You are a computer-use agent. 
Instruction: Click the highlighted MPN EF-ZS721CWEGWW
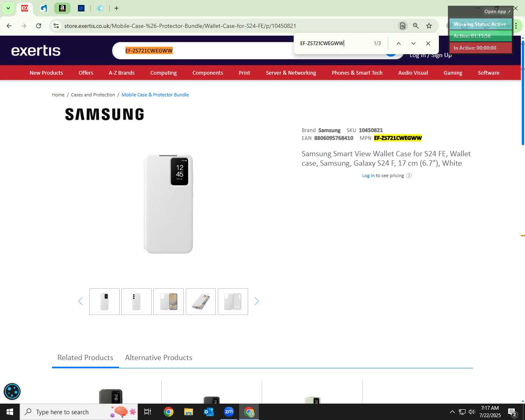coord(398,138)
